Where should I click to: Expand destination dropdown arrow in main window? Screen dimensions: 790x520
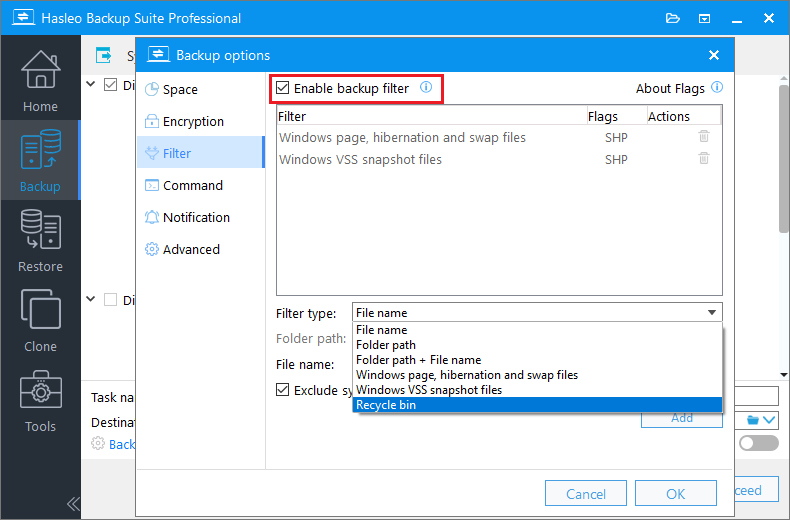click(769, 420)
